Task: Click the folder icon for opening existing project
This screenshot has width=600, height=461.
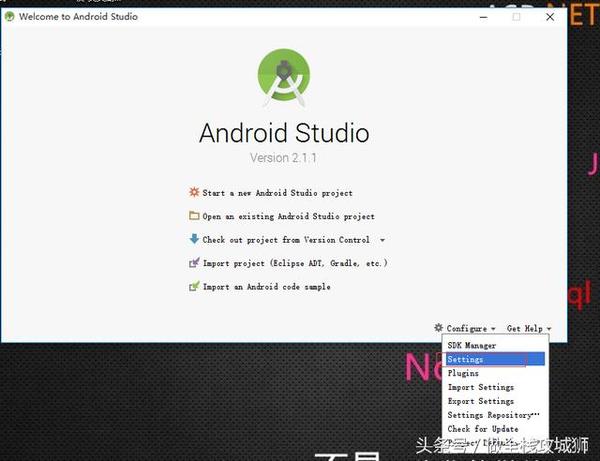Action: point(194,215)
